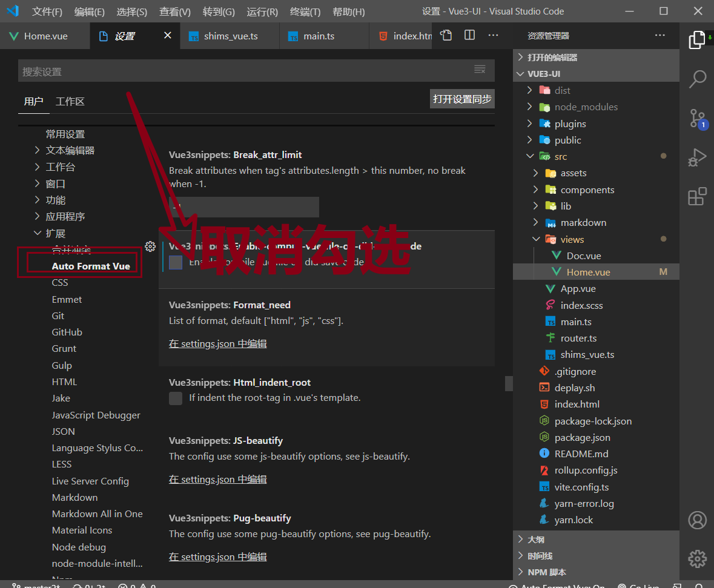The height and width of the screenshot is (588, 714).
Task: Expand 文本编辑器 settings category
Action: click(x=70, y=150)
